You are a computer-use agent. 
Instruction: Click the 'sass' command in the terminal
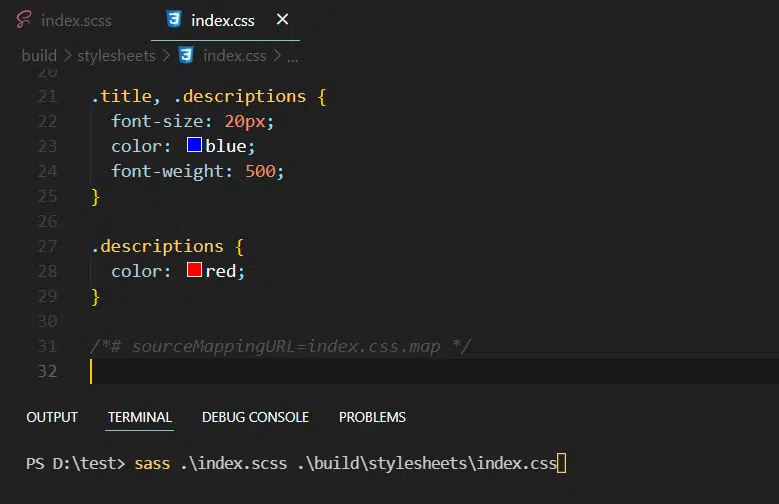(152, 463)
